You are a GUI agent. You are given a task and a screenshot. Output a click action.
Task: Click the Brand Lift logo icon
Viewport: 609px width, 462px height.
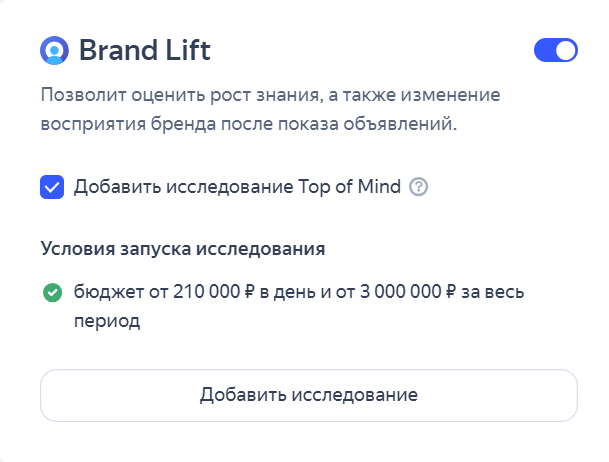click(x=53, y=50)
